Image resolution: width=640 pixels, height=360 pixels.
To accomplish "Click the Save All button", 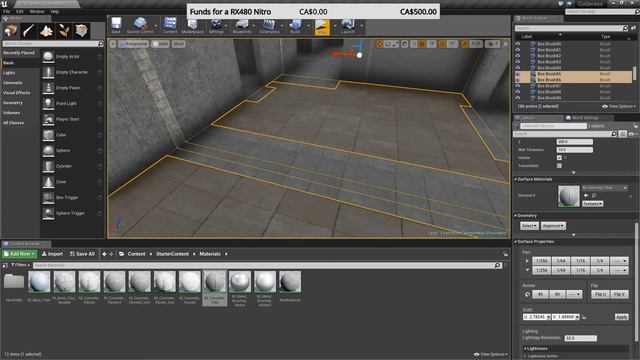I will (x=82, y=254).
